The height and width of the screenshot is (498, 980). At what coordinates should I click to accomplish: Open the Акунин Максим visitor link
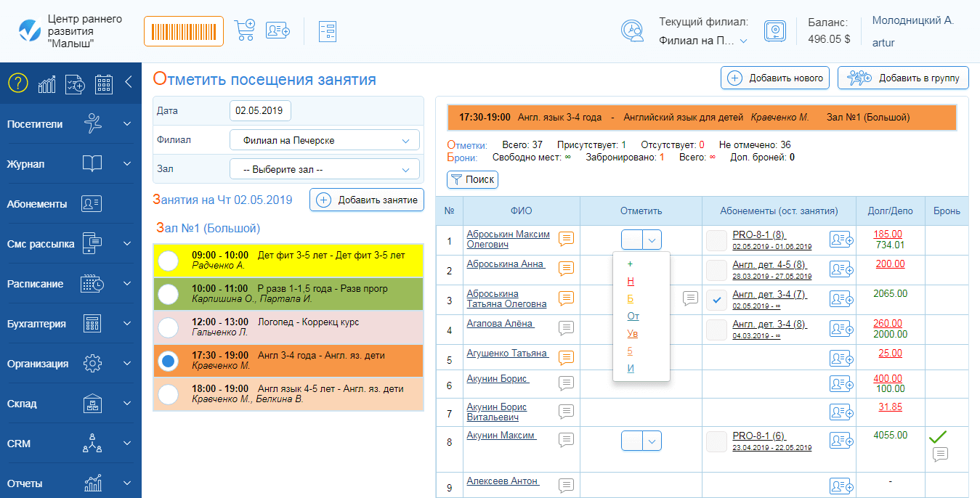point(501,436)
